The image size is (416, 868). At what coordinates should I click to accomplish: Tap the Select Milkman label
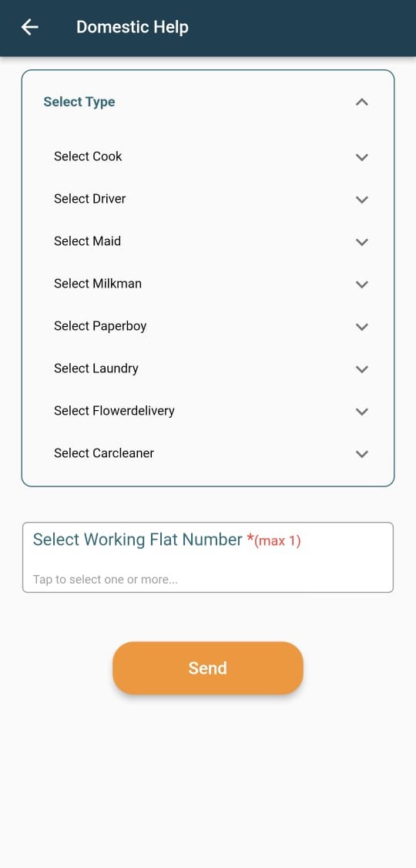[98, 284]
